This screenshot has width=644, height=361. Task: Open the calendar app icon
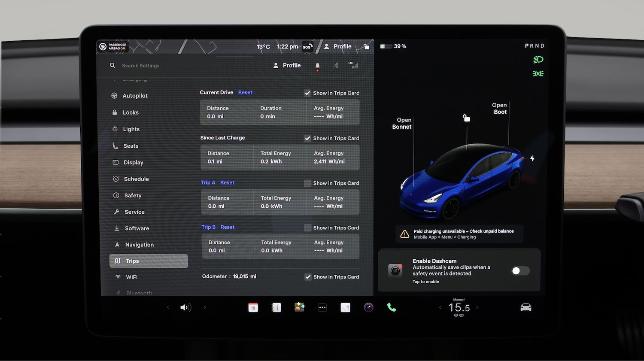(x=253, y=307)
